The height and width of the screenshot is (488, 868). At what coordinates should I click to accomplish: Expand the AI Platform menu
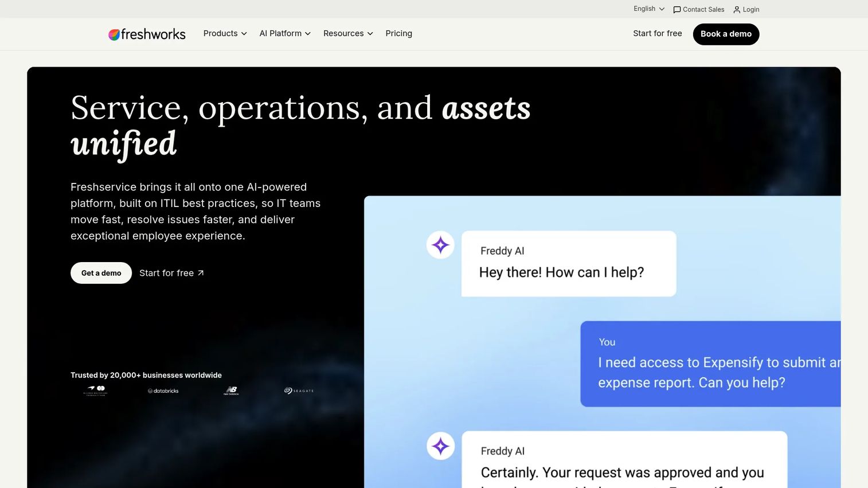pos(285,34)
